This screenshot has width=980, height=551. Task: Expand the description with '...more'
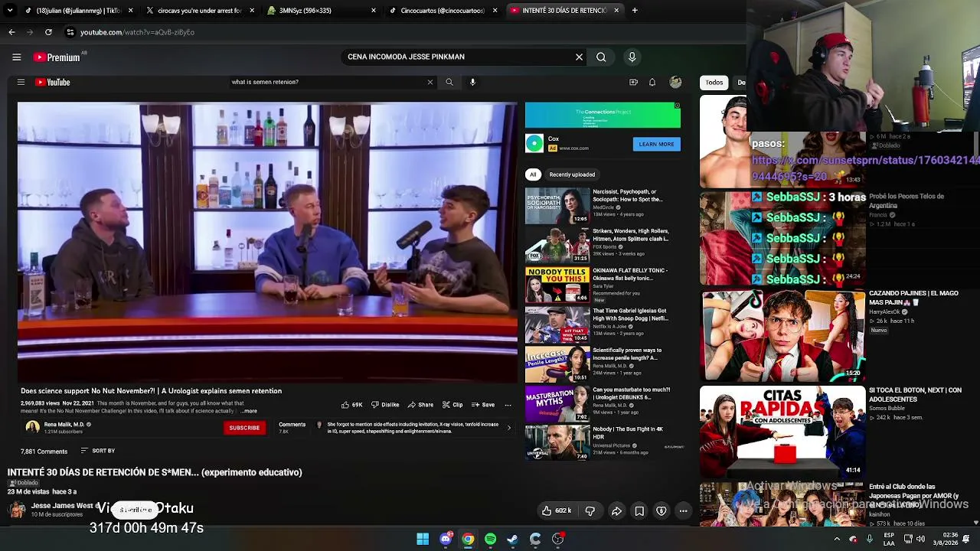[249, 411]
